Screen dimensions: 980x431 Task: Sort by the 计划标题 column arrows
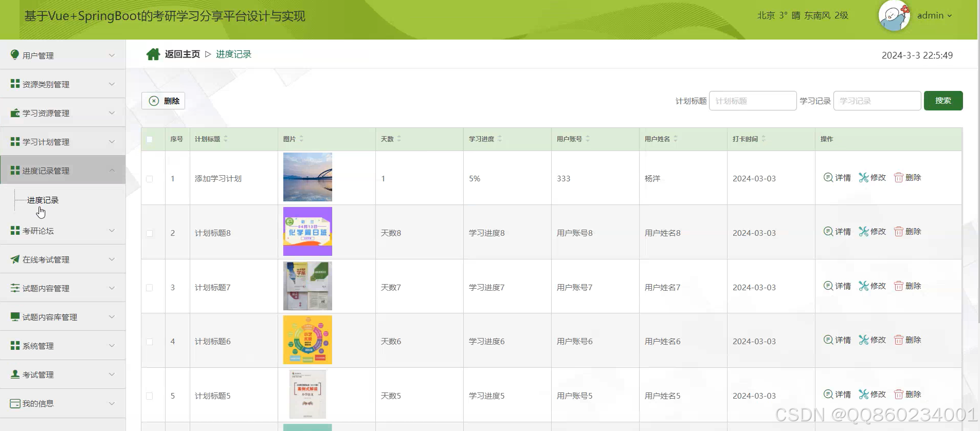(226, 139)
